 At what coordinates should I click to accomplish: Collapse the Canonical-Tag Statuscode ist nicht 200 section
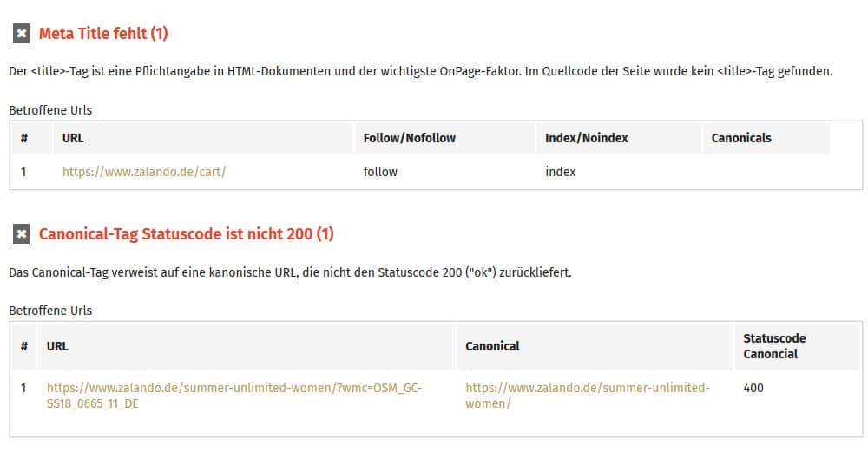[186, 234]
